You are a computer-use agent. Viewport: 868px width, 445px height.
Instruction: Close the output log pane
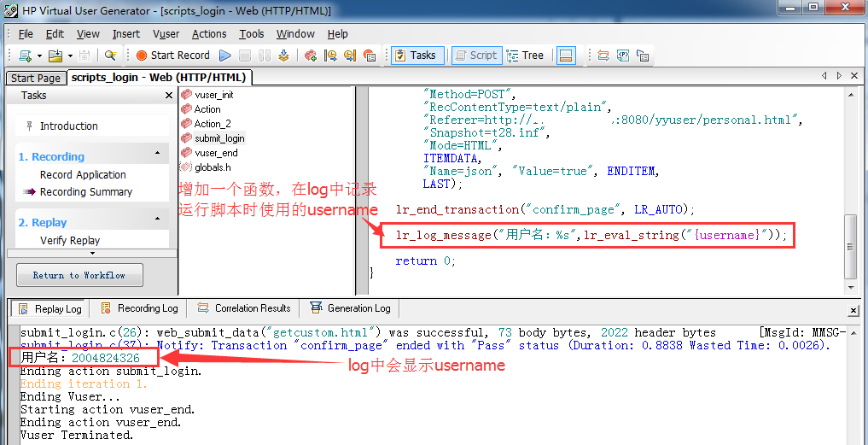coord(853,311)
